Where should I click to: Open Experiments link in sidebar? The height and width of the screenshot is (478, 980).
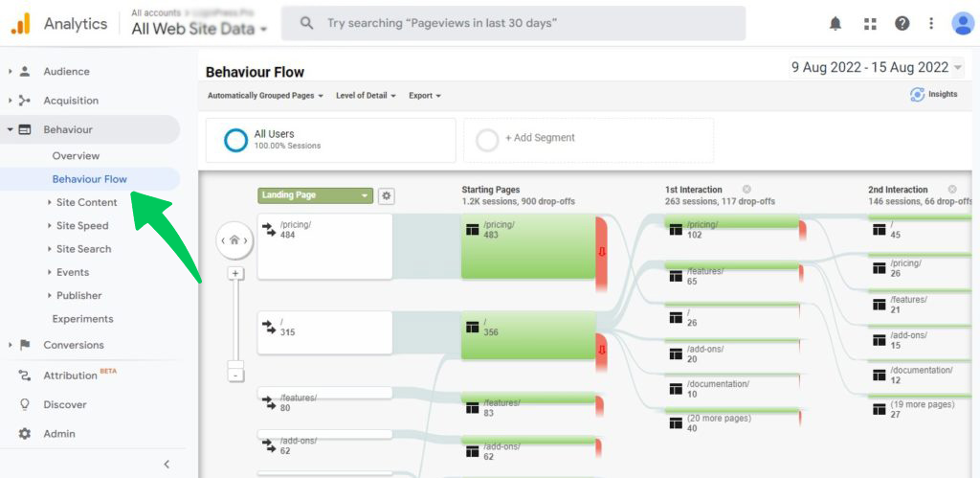pyautogui.click(x=82, y=319)
